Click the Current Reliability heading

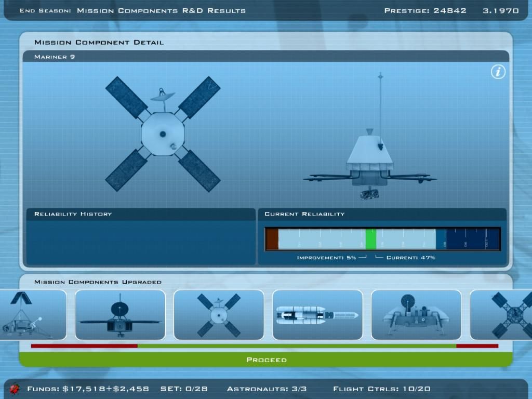(x=304, y=214)
